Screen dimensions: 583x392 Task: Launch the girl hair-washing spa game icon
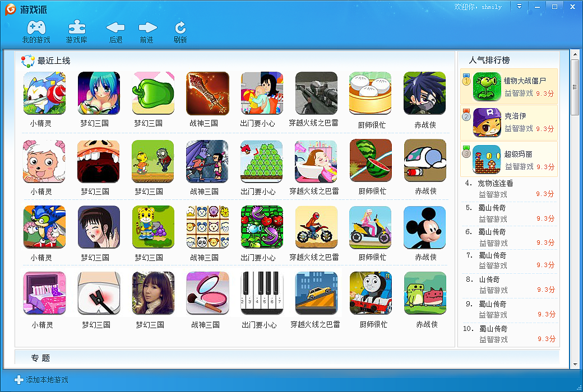[x=316, y=161]
